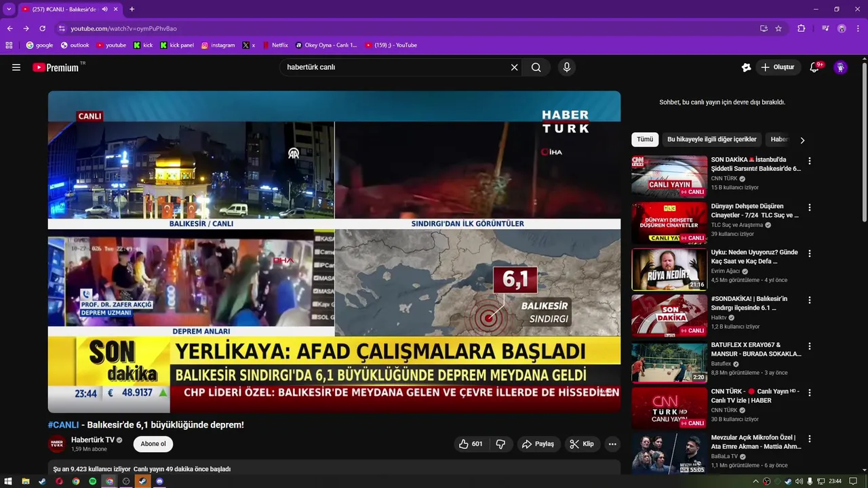
Task: Open the YouTube account avatar menu
Action: [x=840, y=67]
